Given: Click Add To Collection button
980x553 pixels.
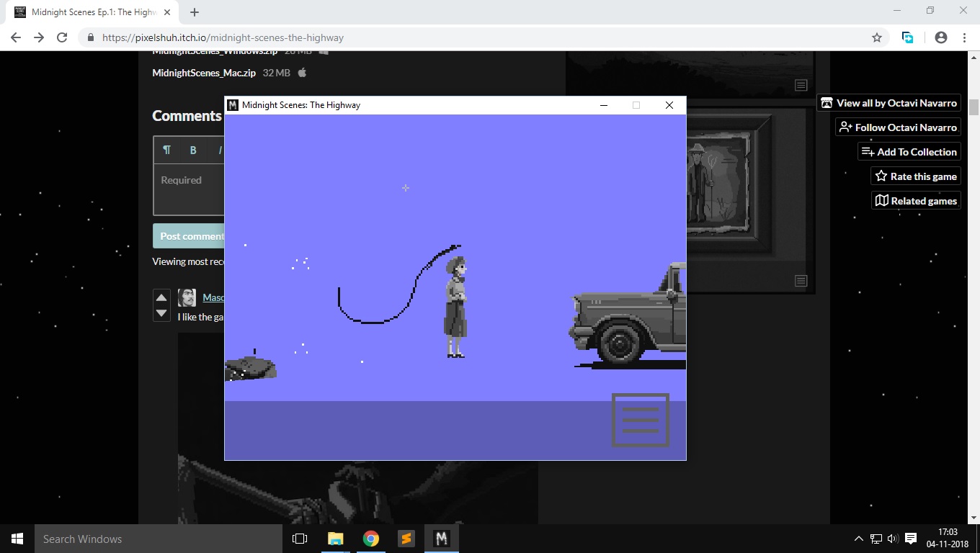Looking at the screenshot, I should tap(909, 152).
